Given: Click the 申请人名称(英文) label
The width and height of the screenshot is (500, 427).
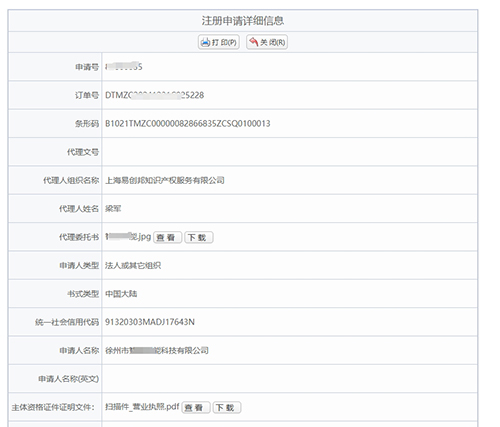Looking at the screenshot, I should point(68,379).
